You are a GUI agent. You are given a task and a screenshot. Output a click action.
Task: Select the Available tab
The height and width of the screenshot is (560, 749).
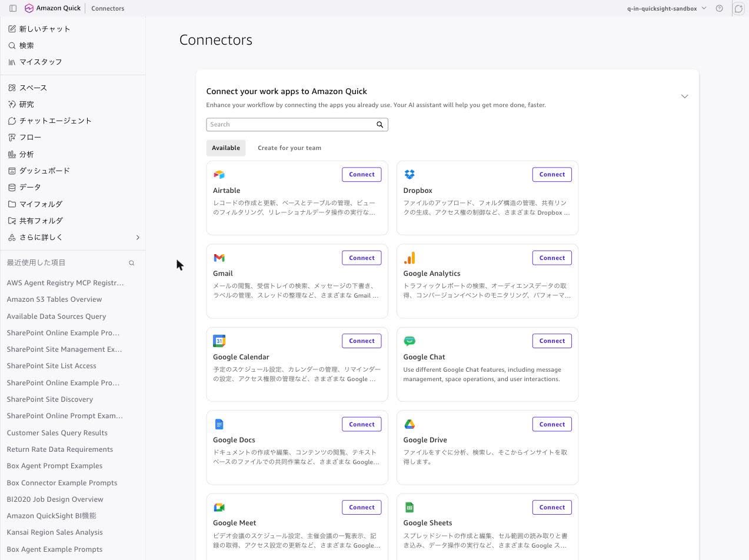226,148
